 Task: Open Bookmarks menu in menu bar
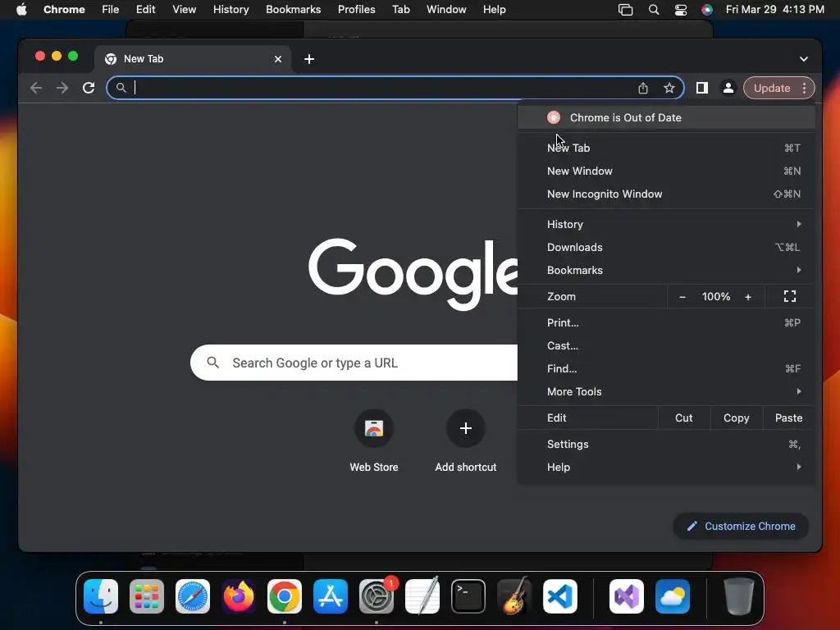pyautogui.click(x=293, y=10)
